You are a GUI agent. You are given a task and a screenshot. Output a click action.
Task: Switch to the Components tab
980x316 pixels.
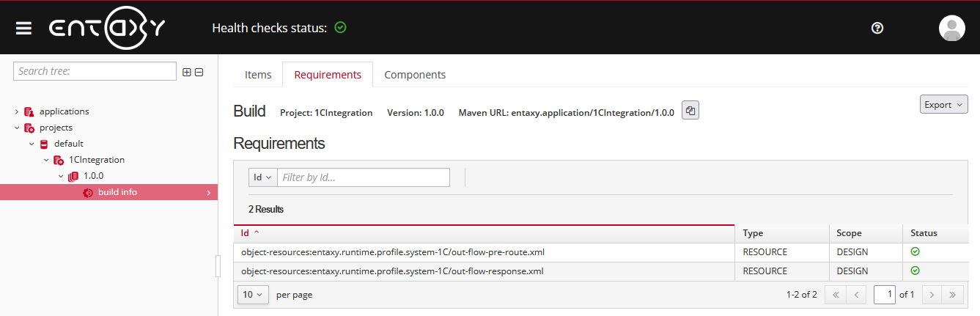pyautogui.click(x=415, y=75)
